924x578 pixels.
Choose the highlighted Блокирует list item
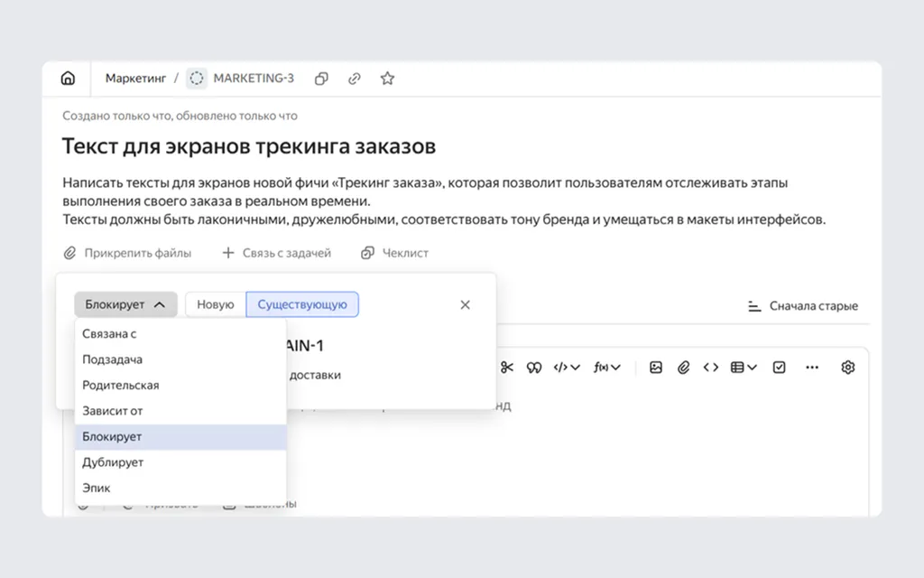180,437
